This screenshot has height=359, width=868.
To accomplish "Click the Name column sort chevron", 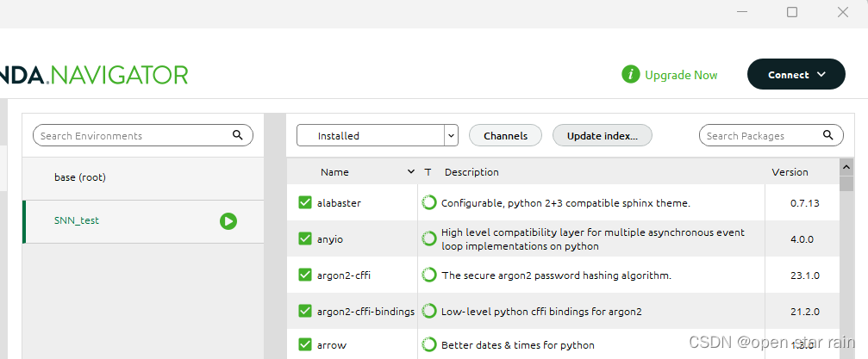I will coord(411,172).
